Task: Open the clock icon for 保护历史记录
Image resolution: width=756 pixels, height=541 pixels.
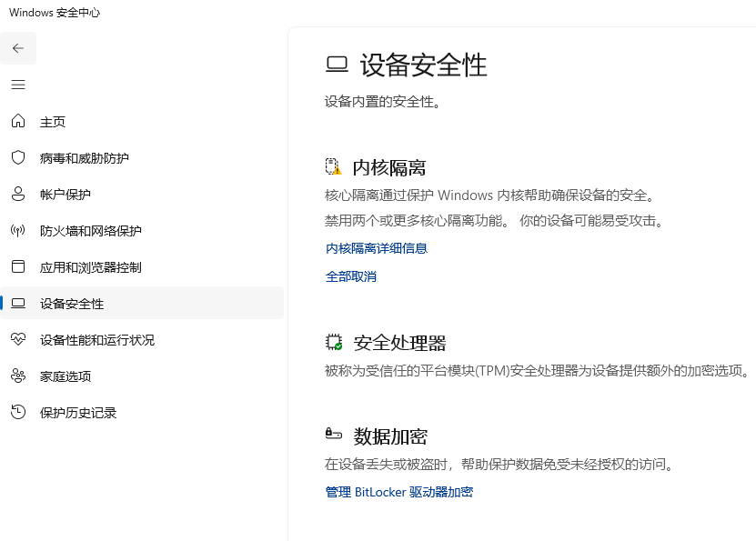Action: tap(18, 413)
